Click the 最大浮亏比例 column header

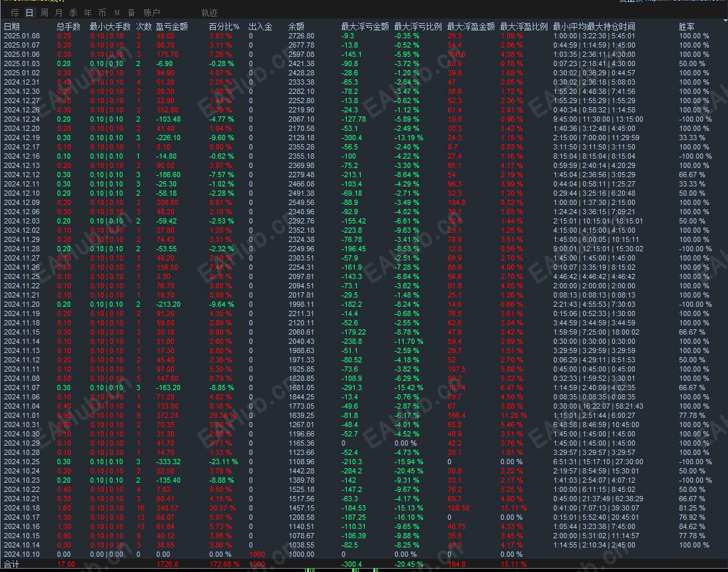click(x=418, y=26)
